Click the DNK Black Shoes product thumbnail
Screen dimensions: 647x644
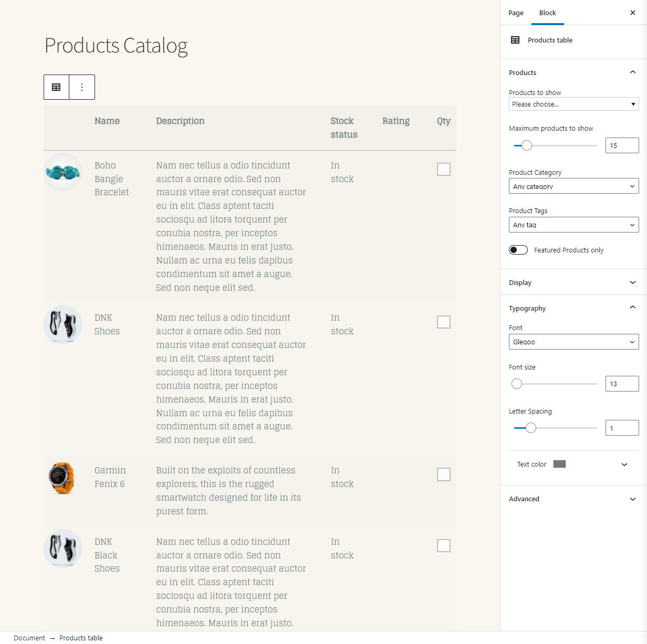coord(63,548)
